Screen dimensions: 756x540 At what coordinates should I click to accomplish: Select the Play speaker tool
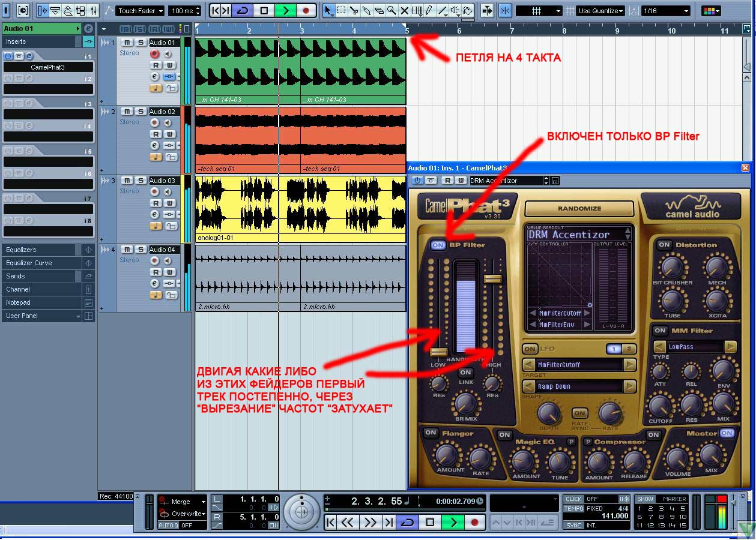(455, 11)
